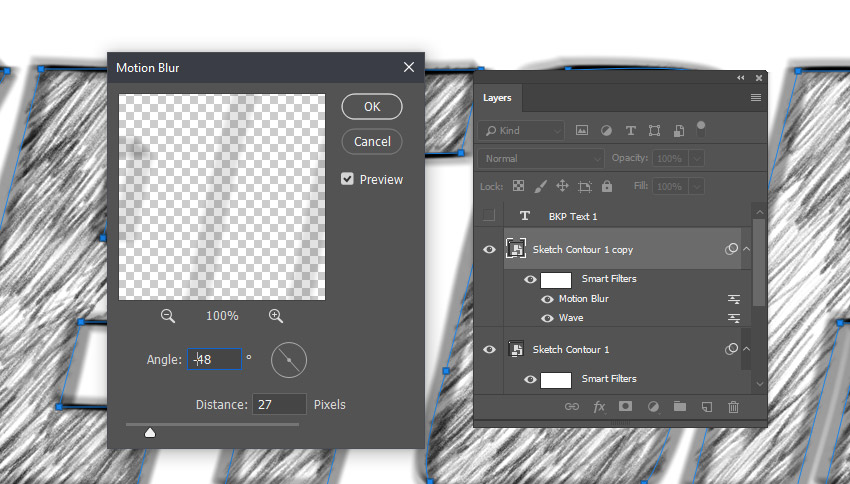Hide the Sketch Contour 1 copy layer
This screenshot has width=850, height=484.
point(489,250)
